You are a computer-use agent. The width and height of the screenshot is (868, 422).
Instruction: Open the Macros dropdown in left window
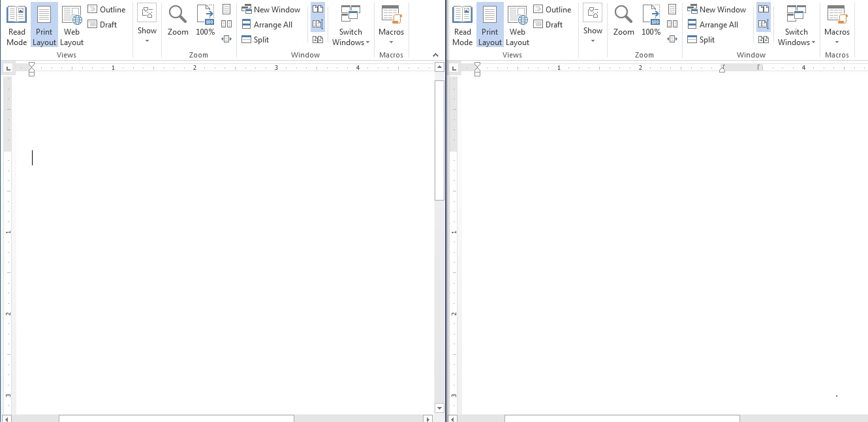pyautogui.click(x=392, y=25)
